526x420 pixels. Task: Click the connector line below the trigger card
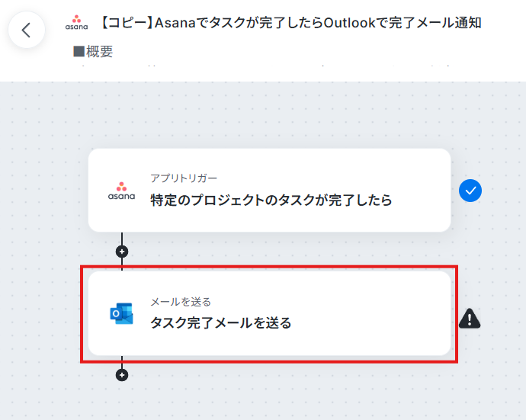[122, 239]
